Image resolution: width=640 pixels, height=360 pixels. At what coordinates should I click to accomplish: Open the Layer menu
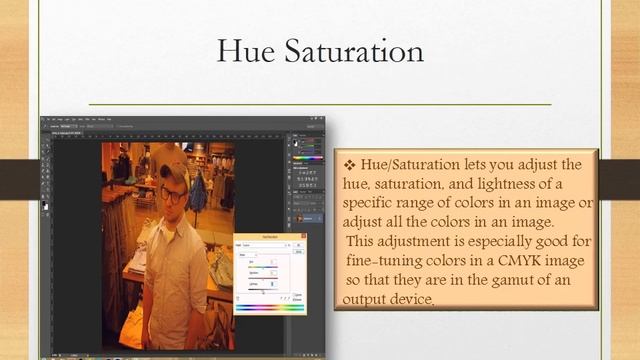(67, 119)
